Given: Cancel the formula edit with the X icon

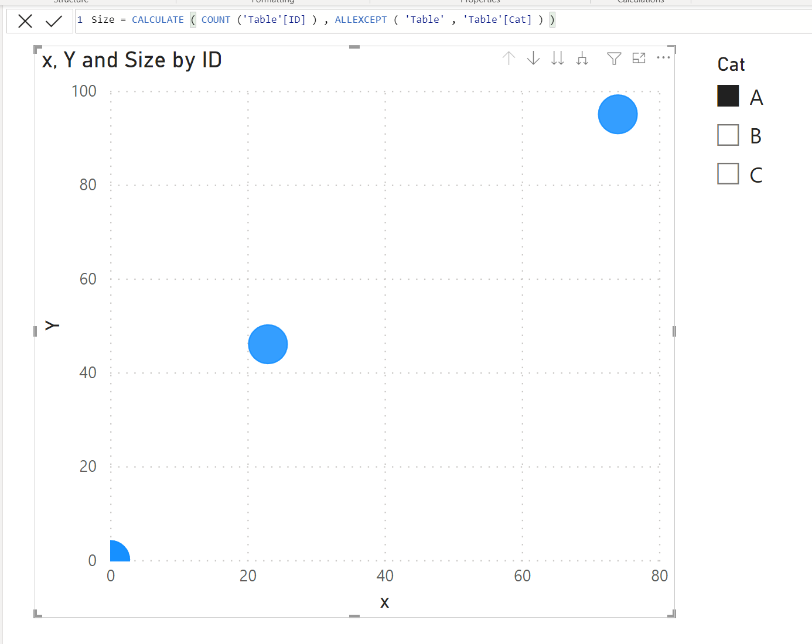Looking at the screenshot, I should click(x=25, y=22).
